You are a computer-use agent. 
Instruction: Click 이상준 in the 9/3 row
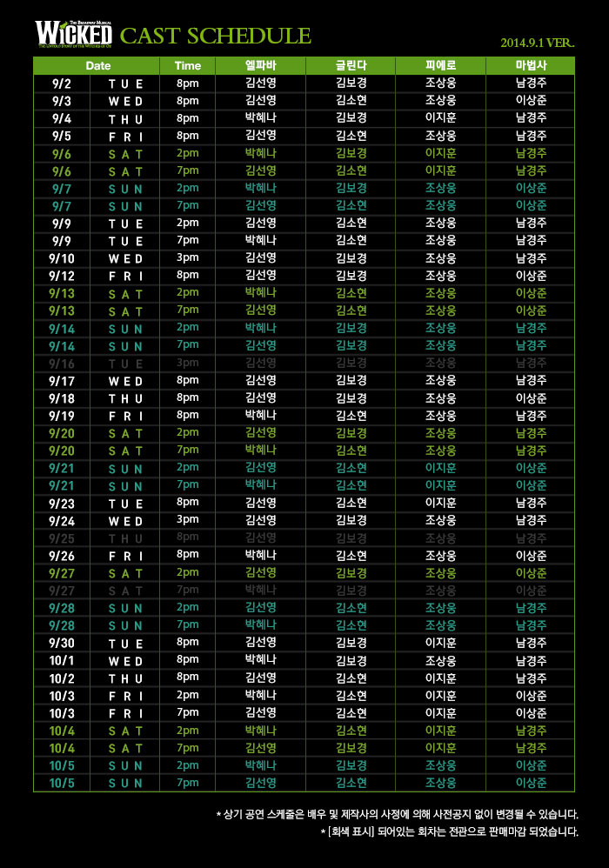[x=531, y=101]
